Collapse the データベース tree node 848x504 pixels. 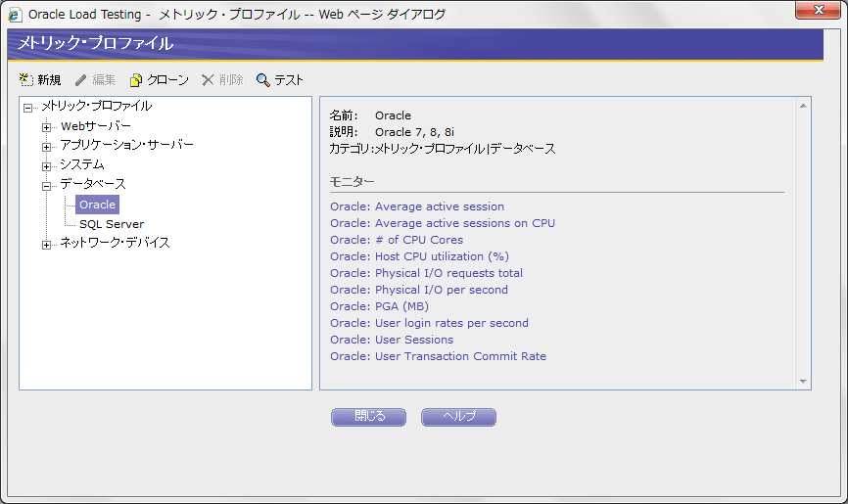tap(46, 186)
